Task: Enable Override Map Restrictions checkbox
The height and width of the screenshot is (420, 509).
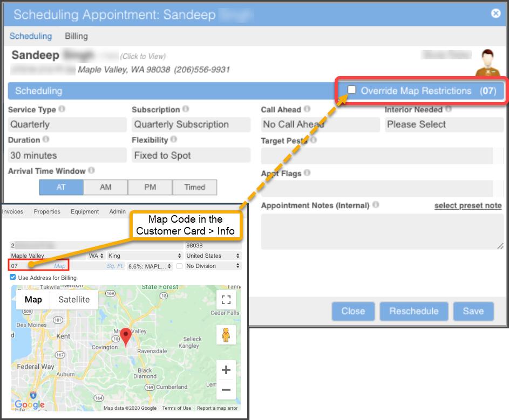Action: pyautogui.click(x=352, y=90)
